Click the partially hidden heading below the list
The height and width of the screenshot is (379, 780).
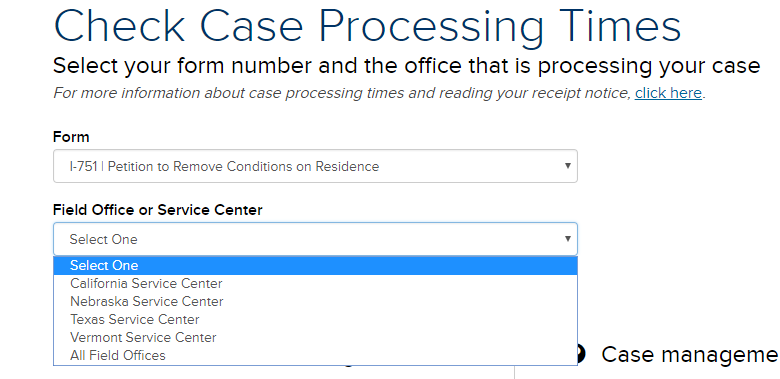pyautogui.click(x=348, y=366)
